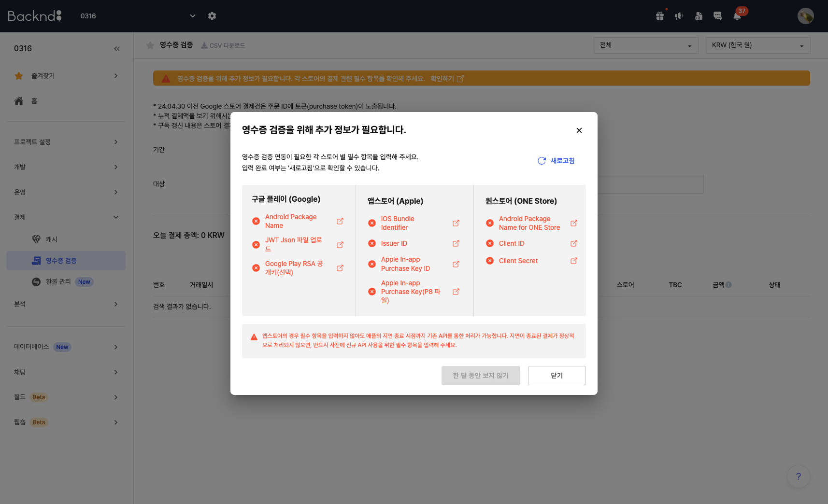Click 확인하기 link in orange warning banner

pyautogui.click(x=447, y=79)
